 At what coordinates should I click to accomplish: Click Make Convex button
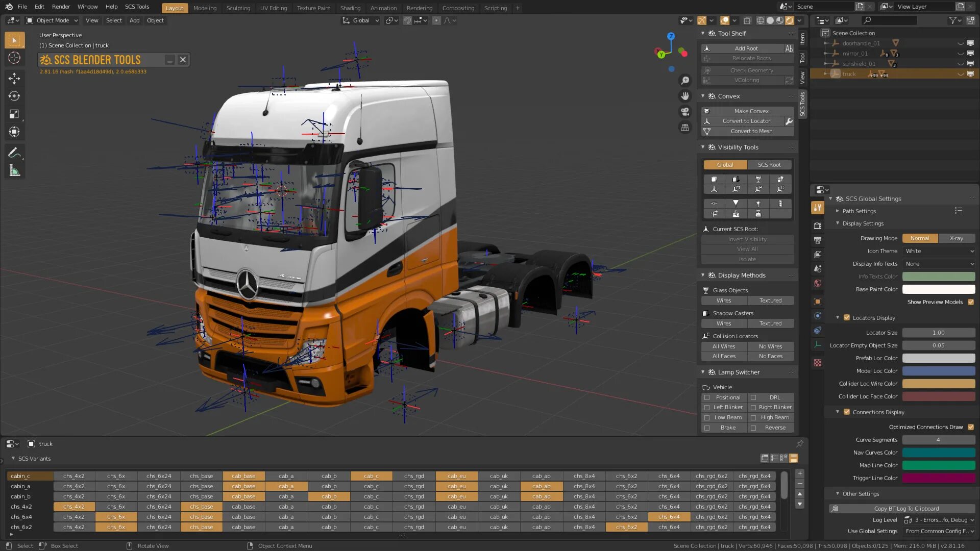(751, 110)
